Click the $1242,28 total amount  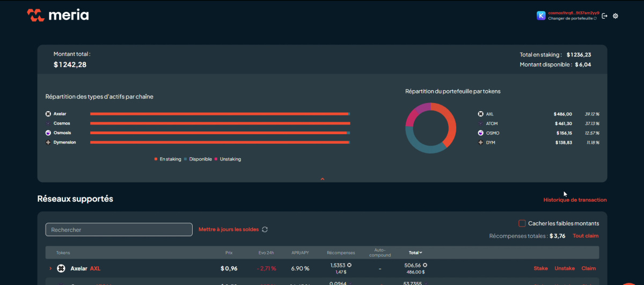pyautogui.click(x=70, y=64)
